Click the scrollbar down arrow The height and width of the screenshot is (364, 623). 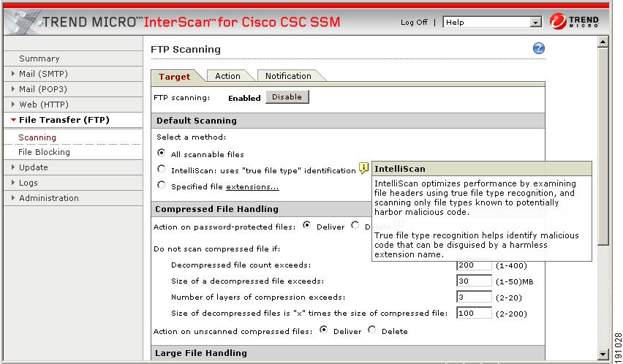pyautogui.click(x=603, y=354)
